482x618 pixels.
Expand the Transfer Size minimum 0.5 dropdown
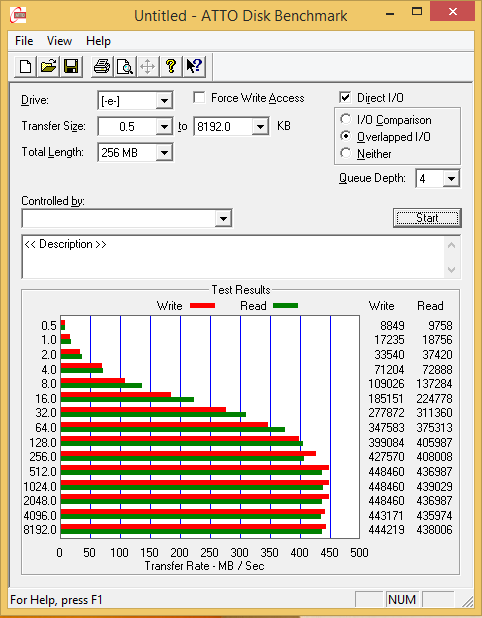click(x=164, y=127)
